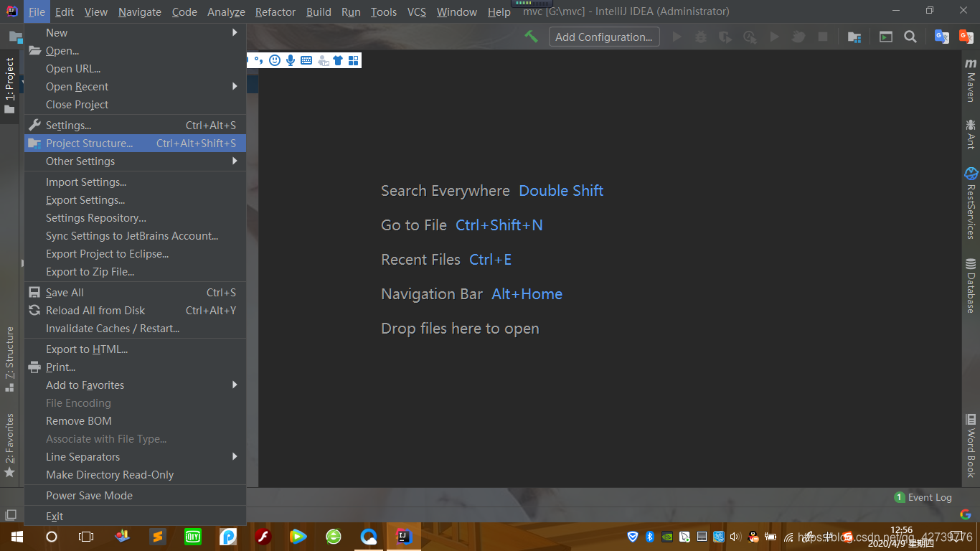Choose Exit from File menu

tap(135, 516)
